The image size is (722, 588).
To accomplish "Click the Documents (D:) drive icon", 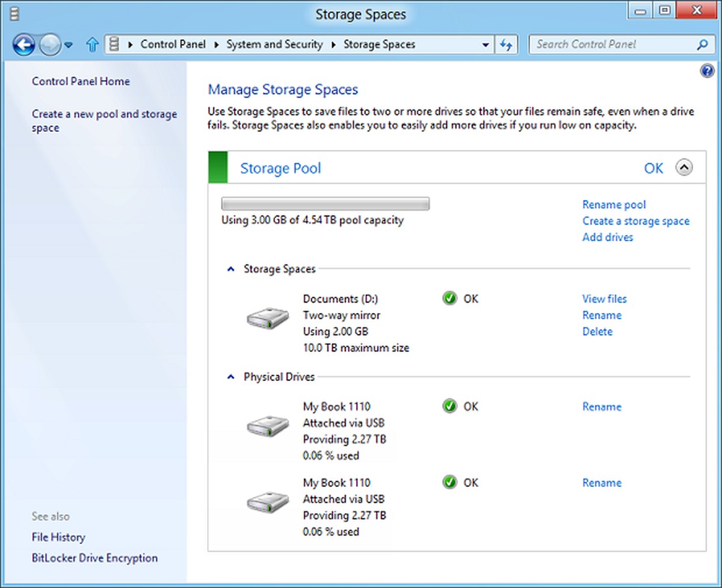I will coord(267,319).
